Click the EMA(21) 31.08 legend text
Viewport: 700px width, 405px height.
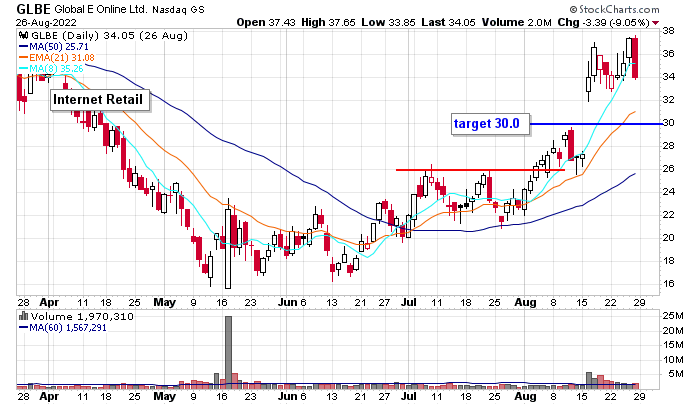62,58
